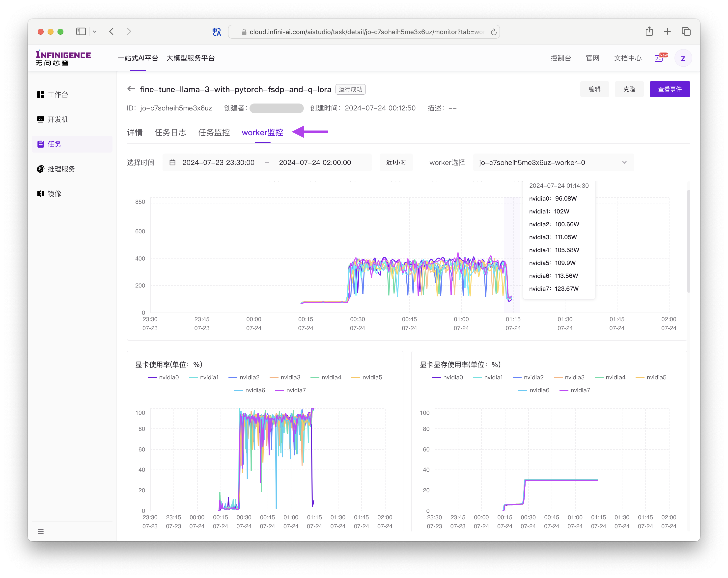The image size is (728, 578).
Task: Click the 编辑 button
Action: (x=594, y=89)
